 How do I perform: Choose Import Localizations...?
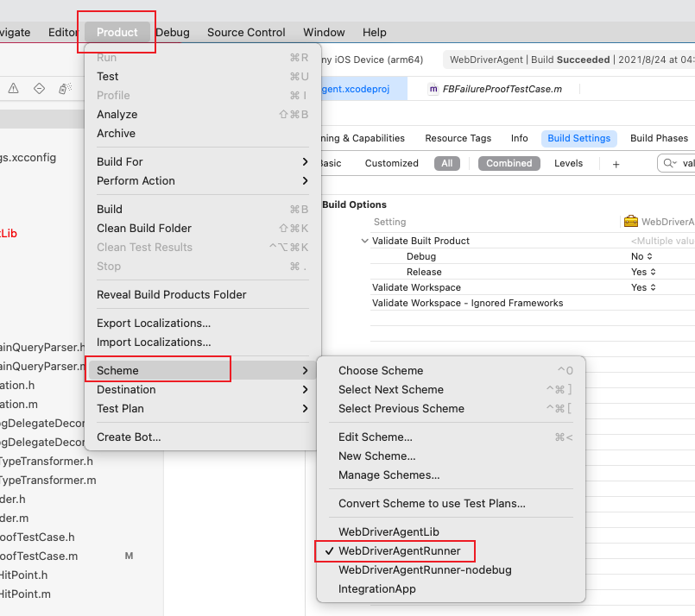coord(203,343)
